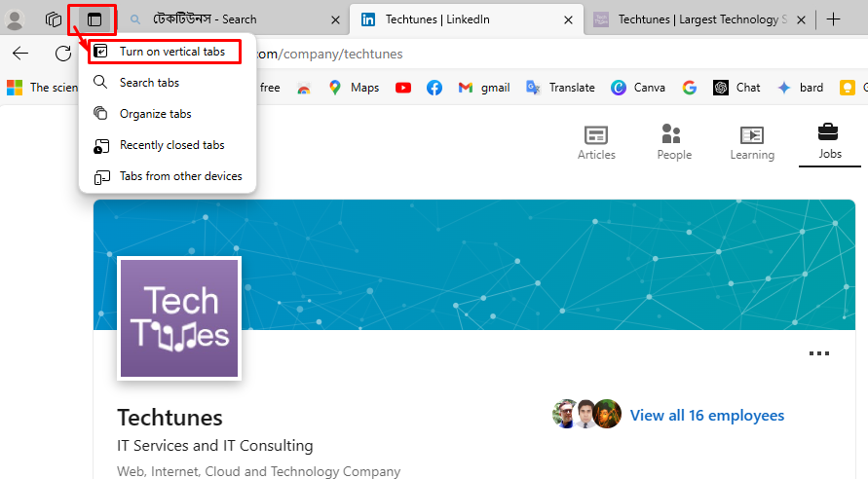Close the টেকটিউনস Search tab
The image size is (868, 479).
335,19
